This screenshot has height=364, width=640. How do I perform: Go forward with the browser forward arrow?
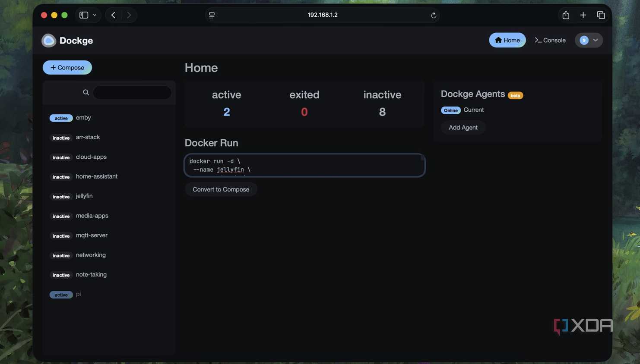[129, 15]
